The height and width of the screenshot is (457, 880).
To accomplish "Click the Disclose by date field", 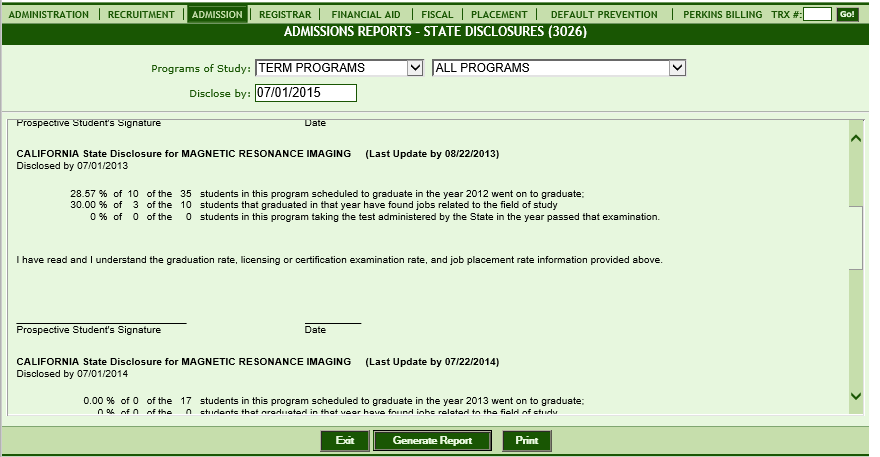I will 306,93.
